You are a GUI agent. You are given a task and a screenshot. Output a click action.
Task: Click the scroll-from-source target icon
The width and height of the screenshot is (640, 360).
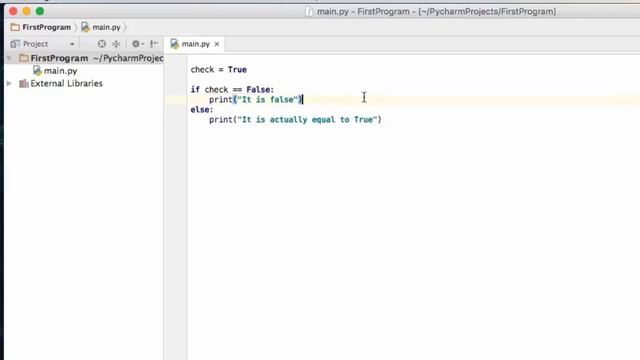pos(102,44)
